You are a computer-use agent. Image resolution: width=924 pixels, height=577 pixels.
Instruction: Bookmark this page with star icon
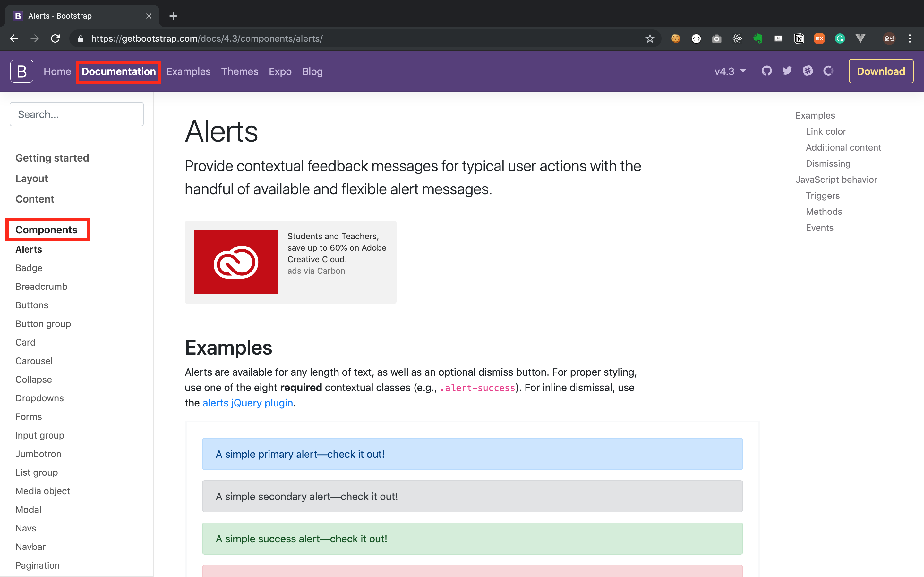(650, 38)
